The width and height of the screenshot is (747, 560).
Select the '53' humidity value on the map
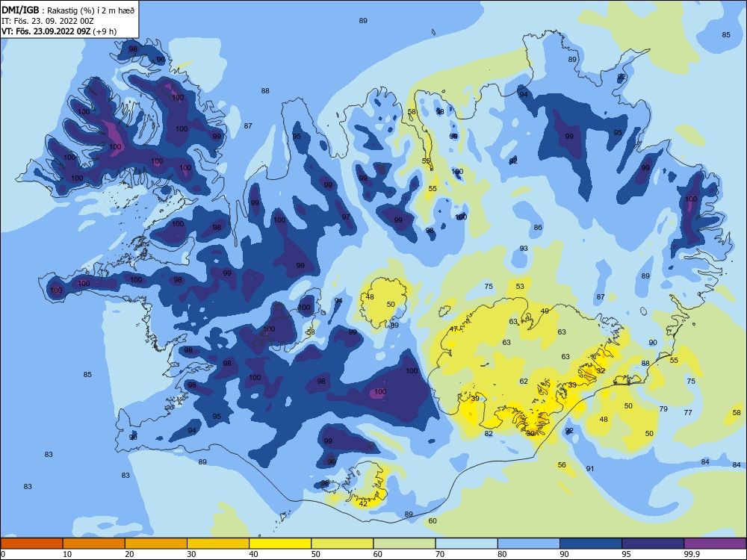pyautogui.click(x=520, y=287)
